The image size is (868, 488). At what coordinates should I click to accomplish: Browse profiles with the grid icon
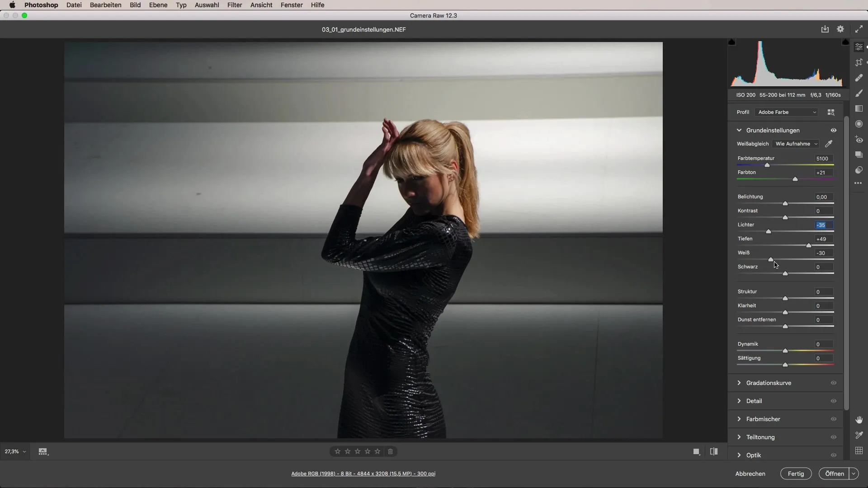coord(831,112)
